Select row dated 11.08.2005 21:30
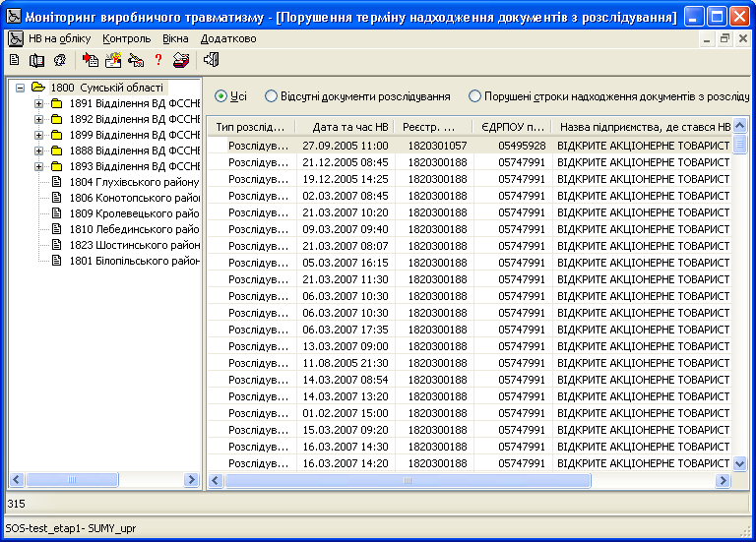756x542 pixels. pyautogui.click(x=470, y=363)
